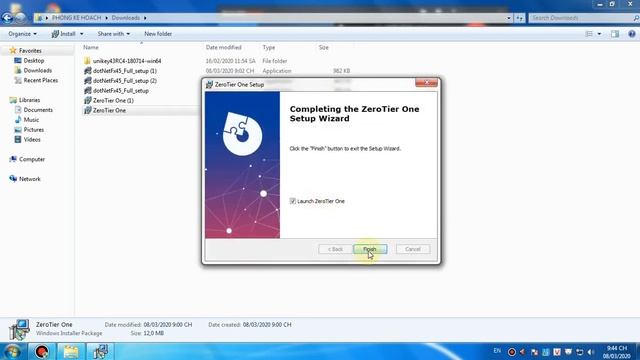The height and width of the screenshot is (360, 640).
Task: Select unikey43RC4-180714-win64 folder
Action: pos(127,61)
